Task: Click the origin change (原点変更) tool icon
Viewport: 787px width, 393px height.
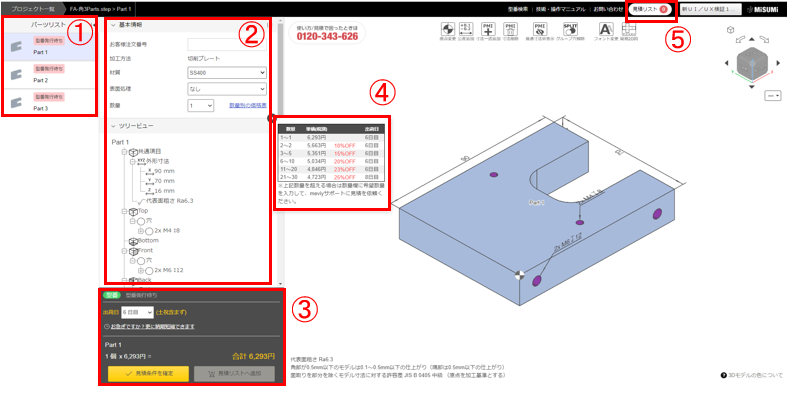Action: pyautogui.click(x=447, y=29)
